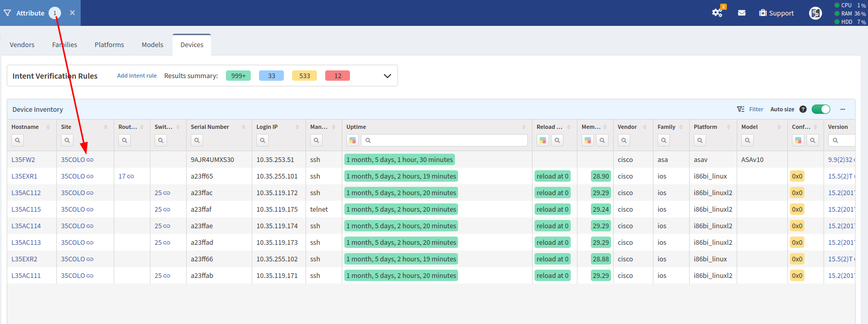The image size is (868, 324).
Task: Switch to the Platforms tab
Action: [110, 45]
